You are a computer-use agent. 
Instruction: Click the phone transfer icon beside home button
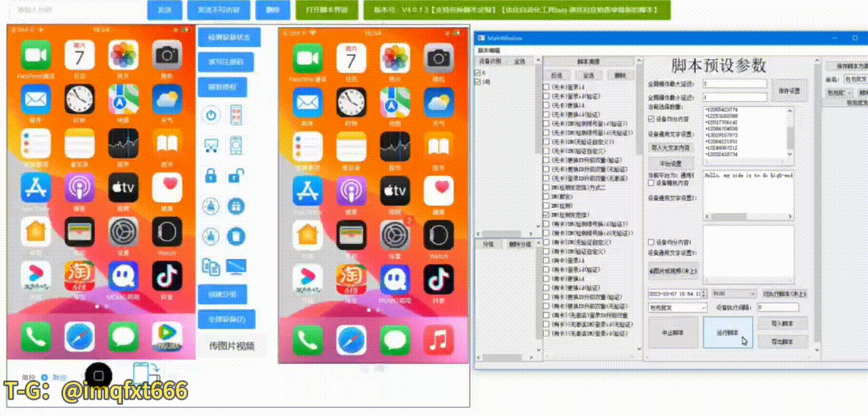coord(145,374)
